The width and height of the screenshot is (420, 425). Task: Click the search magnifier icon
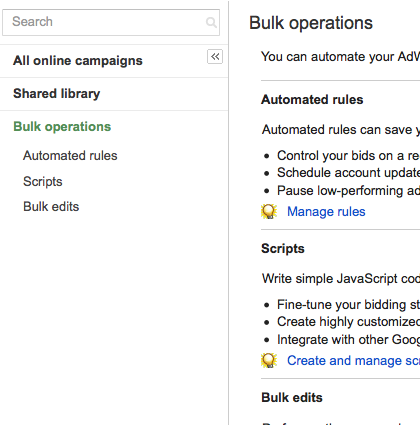[211, 22]
